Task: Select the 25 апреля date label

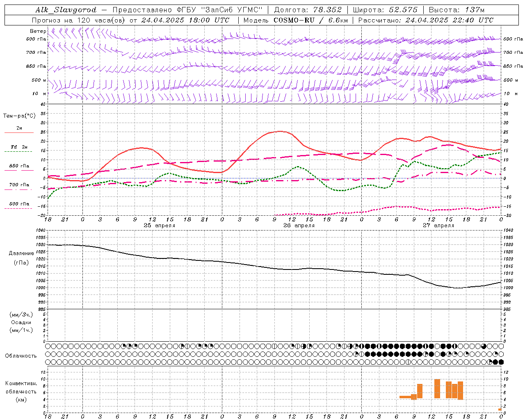Action: pyautogui.click(x=159, y=226)
